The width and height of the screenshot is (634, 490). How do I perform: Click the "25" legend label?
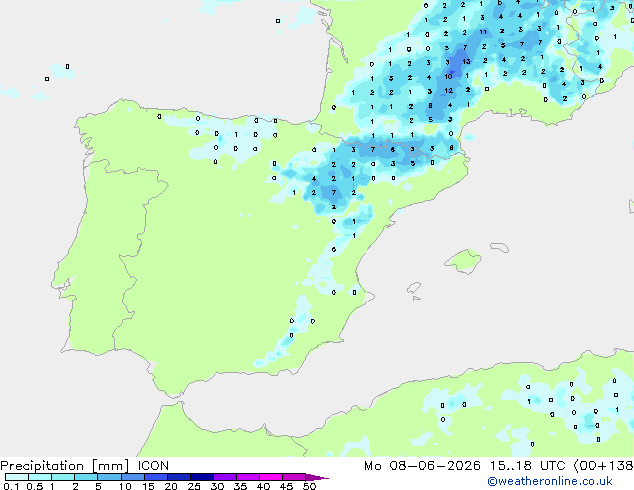(194, 486)
